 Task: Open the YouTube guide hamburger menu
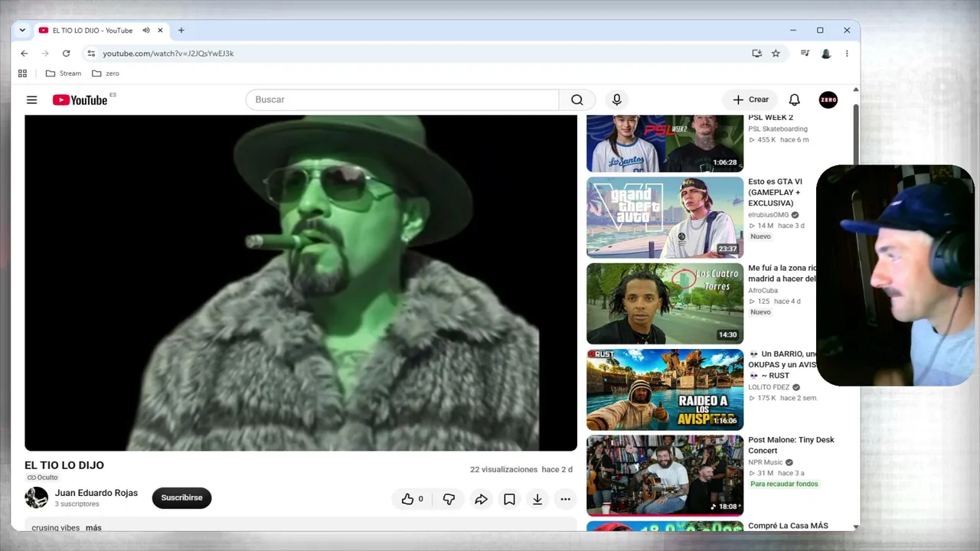(x=31, y=99)
